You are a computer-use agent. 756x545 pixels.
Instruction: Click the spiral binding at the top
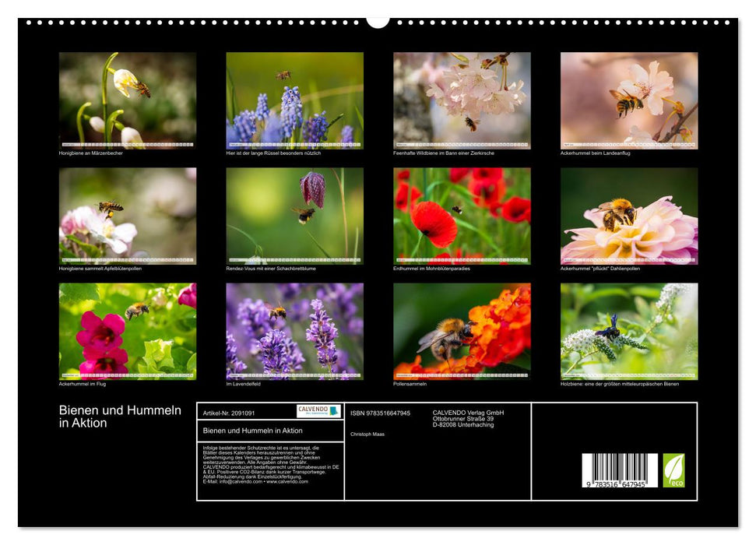click(378, 23)
